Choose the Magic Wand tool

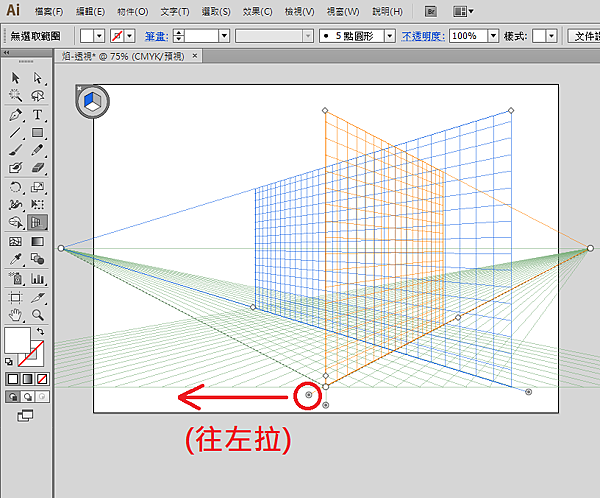pos(15,95)
